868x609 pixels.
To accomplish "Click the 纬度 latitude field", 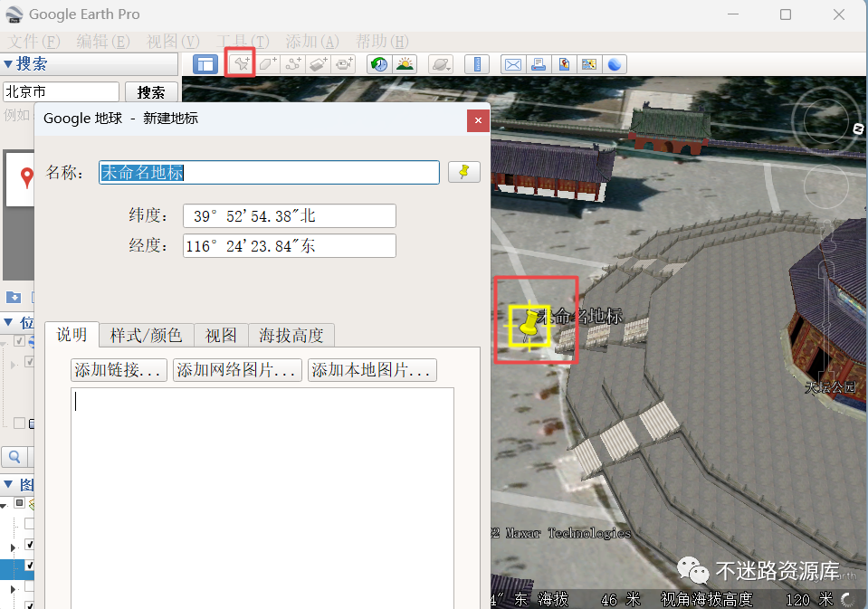I will pyautogui.click(x=290, y=216).
